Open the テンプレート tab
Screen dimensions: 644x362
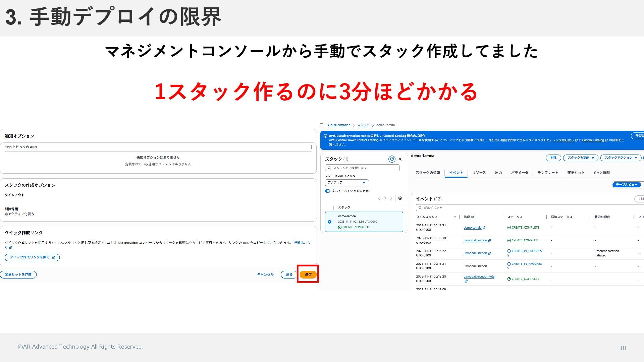(547, 173)
